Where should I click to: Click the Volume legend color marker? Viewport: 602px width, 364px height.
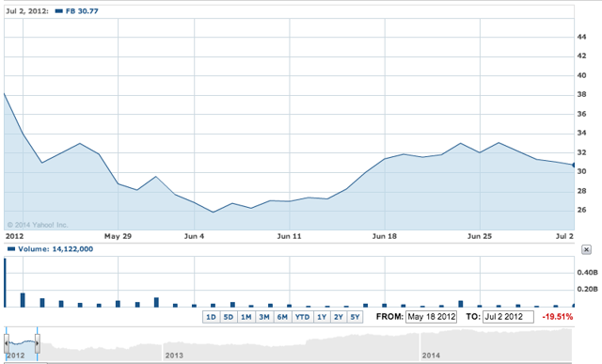coord(11,249)
